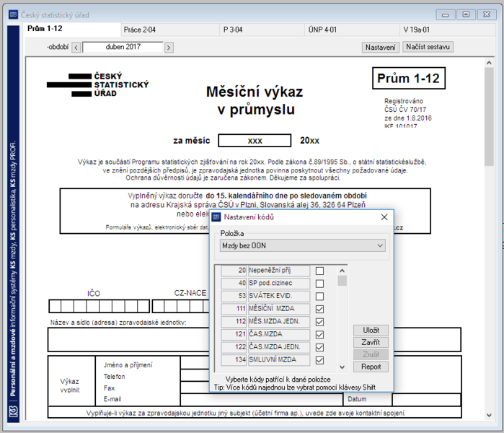This screenshot has width=504, height=433.
Task: Switch to the Práce 2-04 tab
Action: [x=170, y=30]
